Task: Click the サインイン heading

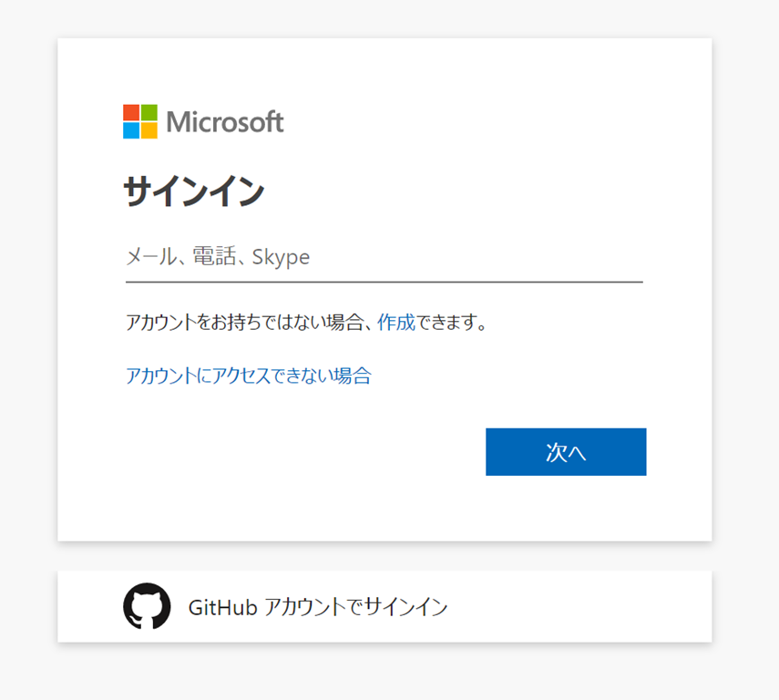Action: [194, 192]
